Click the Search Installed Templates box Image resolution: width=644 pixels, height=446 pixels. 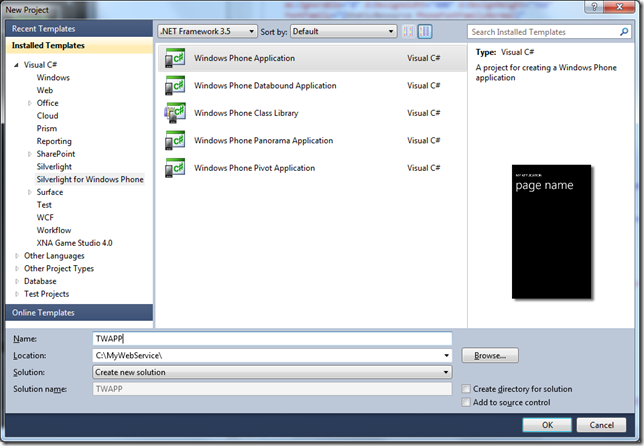coord(543,32)
